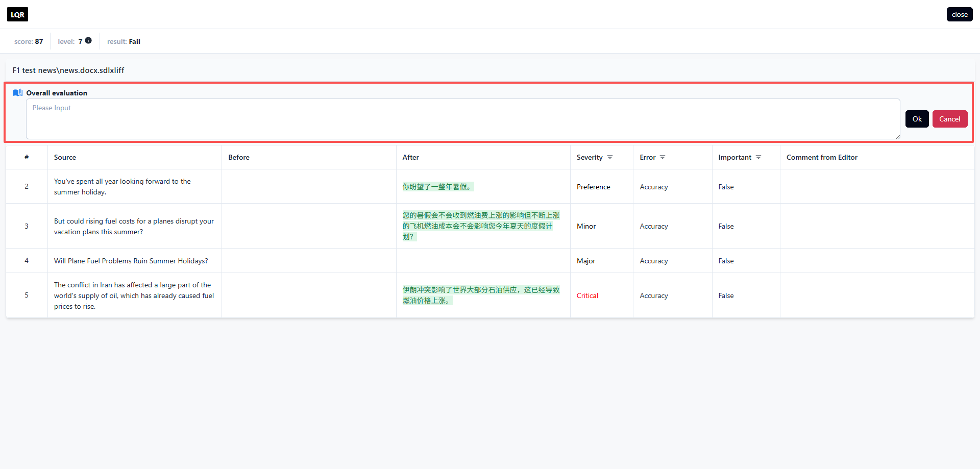Click the LQR logo icon
Viewport: 980px width, 469px height.
pyautogui.click(x=17, y=14)
